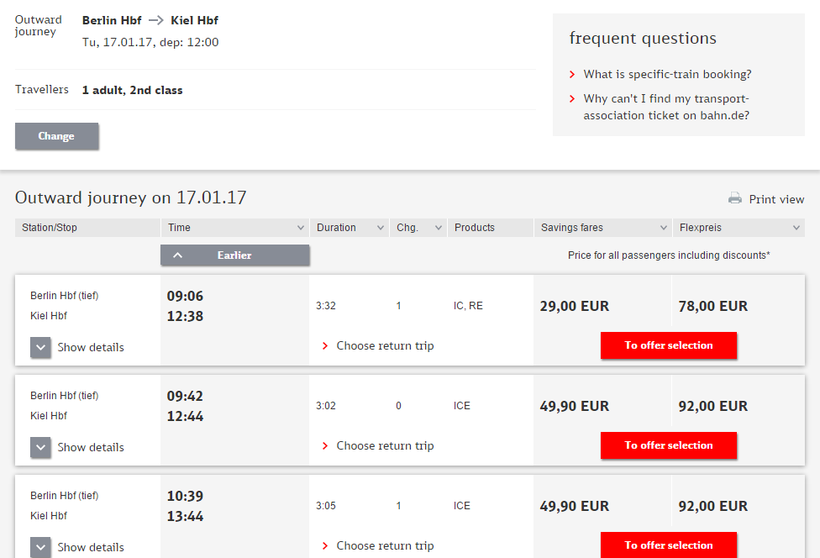Choose return trip for the 09:42 connection
820x558 pixels.
tap(385, 446)
